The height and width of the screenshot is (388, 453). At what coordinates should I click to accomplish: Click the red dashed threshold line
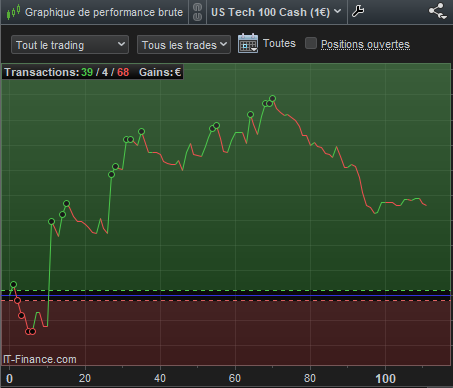click(x=226, y=301)
